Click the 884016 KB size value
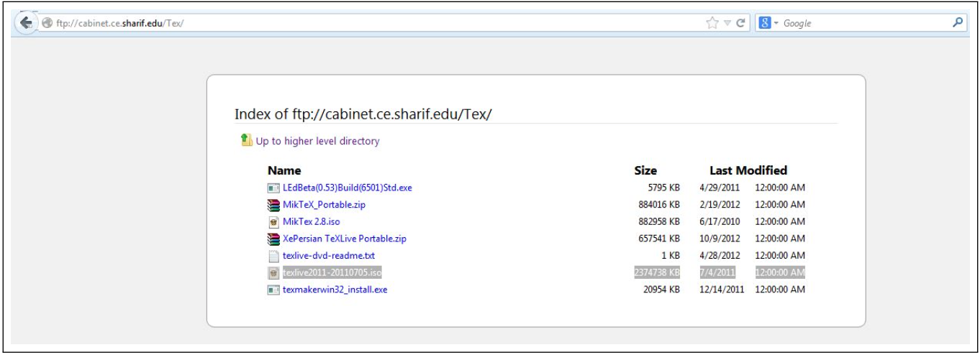The width and height of the screenshot is (980, 355). [659, 205]
